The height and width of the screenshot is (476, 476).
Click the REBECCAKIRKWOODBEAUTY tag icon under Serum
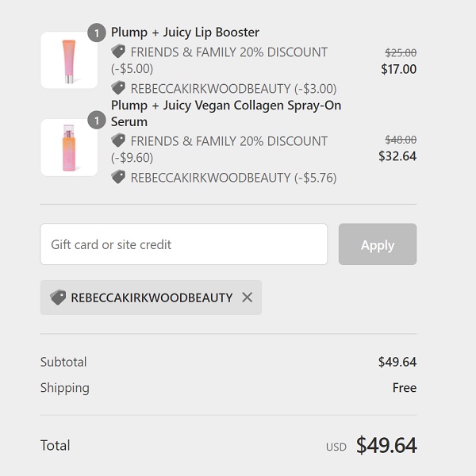pyautogui.click(x=119, y=177)
